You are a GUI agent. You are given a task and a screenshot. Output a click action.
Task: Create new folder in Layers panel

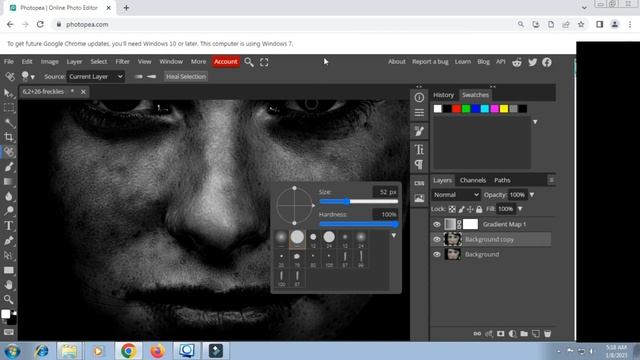[x=524, y=334]
